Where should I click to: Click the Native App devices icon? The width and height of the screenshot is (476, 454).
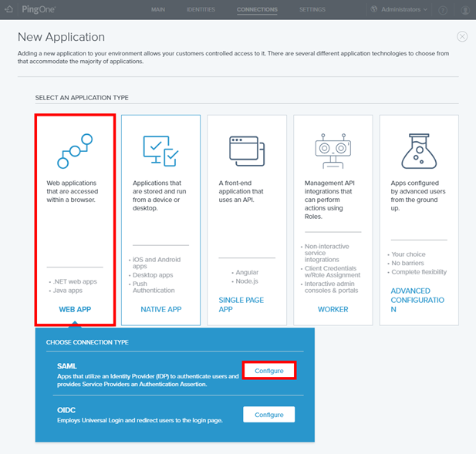[x=160, y=151]
